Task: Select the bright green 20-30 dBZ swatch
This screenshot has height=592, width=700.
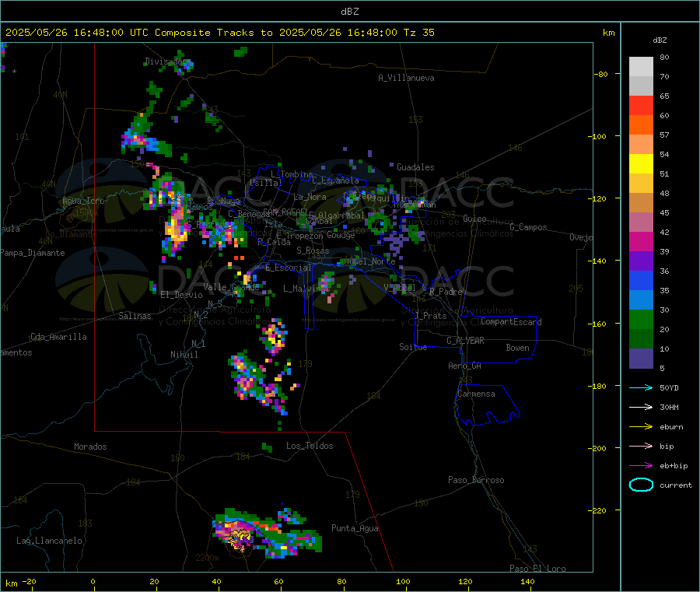Action: 641,319
